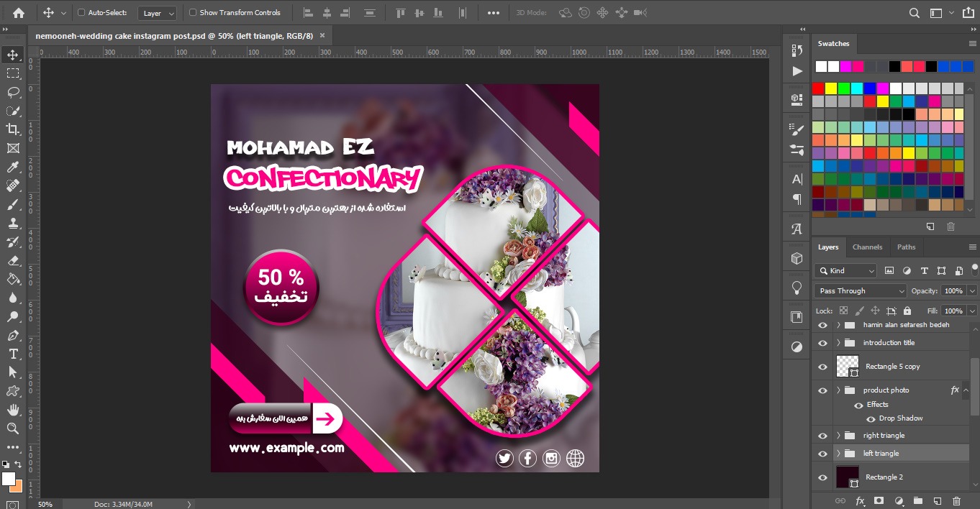Viewport: 980px width, 509px height.
Task: Check Show Transform Controls
Action: point(193,13)
